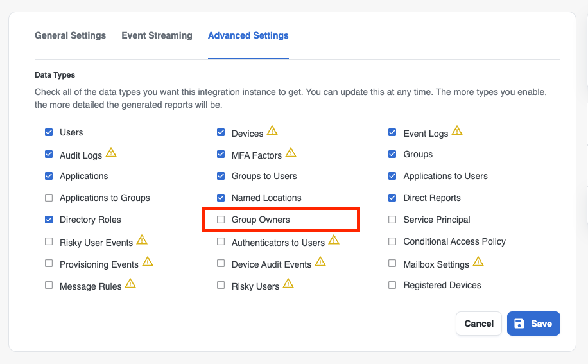Click warning icon beside MFA Factors
Image resolution: width=588 pixels, height=364 pixels.
pyautogui.click(x=291, y=153)
